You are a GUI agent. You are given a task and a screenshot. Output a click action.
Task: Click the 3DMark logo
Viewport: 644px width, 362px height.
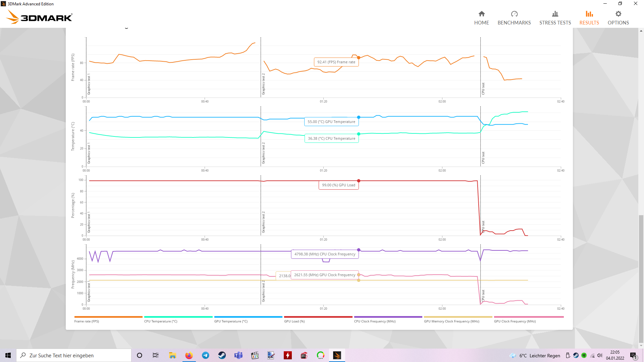click(x=40, y=17)
